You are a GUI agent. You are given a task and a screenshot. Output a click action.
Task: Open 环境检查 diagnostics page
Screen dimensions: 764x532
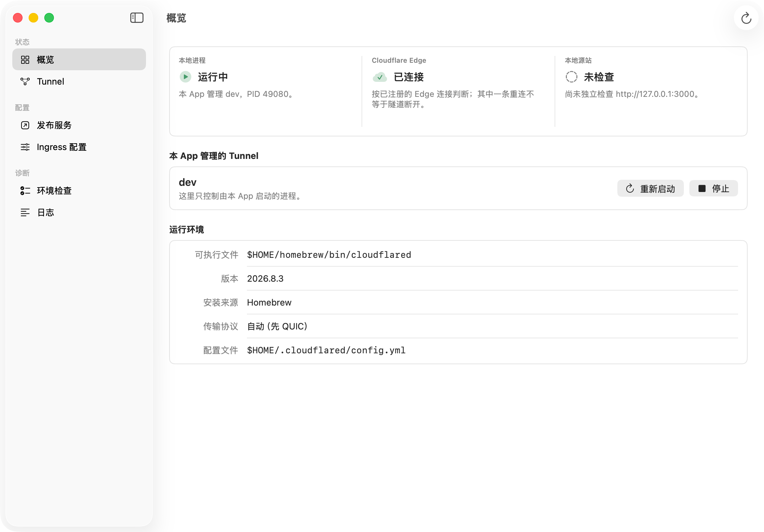click(79, 191)
